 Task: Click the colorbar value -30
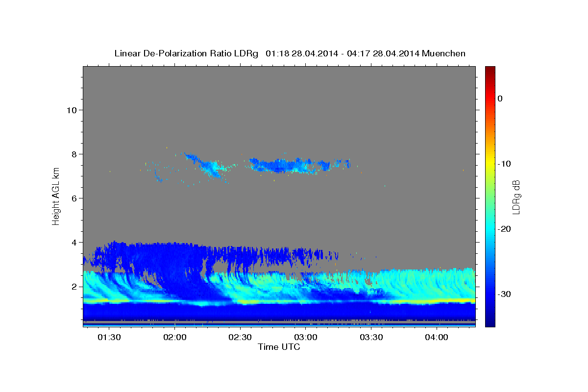504,294
